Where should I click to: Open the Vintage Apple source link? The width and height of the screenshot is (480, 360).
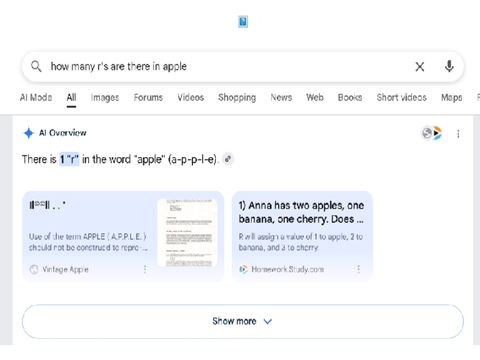(65, 269)
